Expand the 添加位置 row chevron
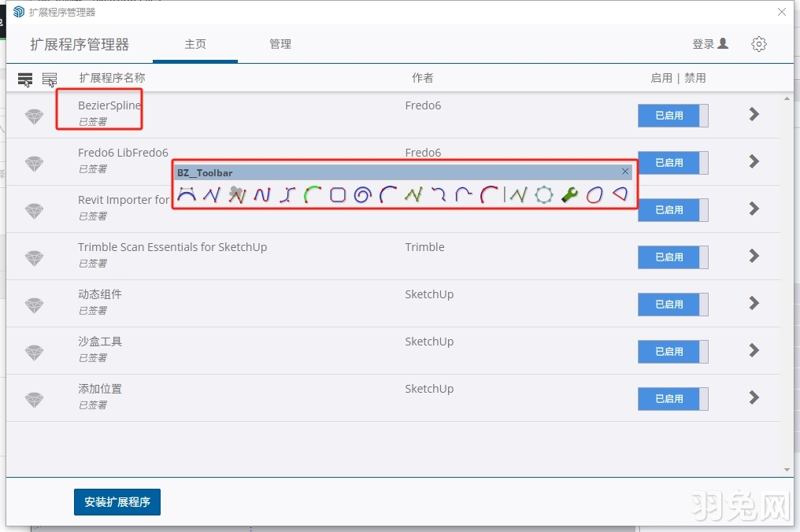The width and height of the screenshot is (800, 532). coord(754,398)
